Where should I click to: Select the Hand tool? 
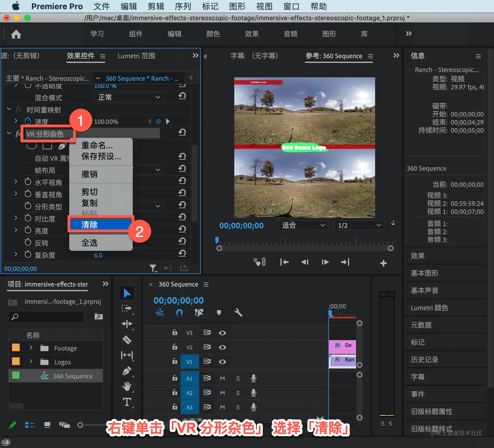click(x=127, y=386)
